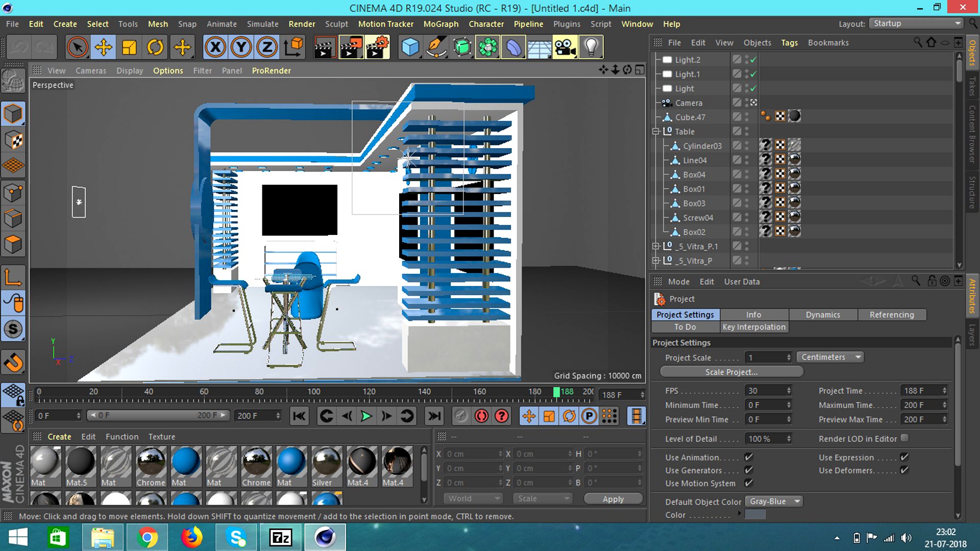Select the Silver material thumbnail
The image size is (980, 551).
click(x=327, y=466)
